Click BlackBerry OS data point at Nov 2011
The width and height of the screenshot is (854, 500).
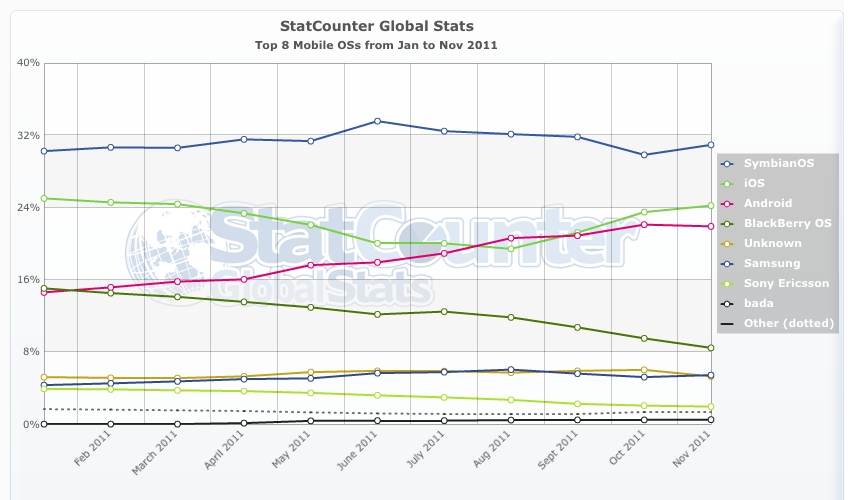pyautogui.click(x=710, y=348)
